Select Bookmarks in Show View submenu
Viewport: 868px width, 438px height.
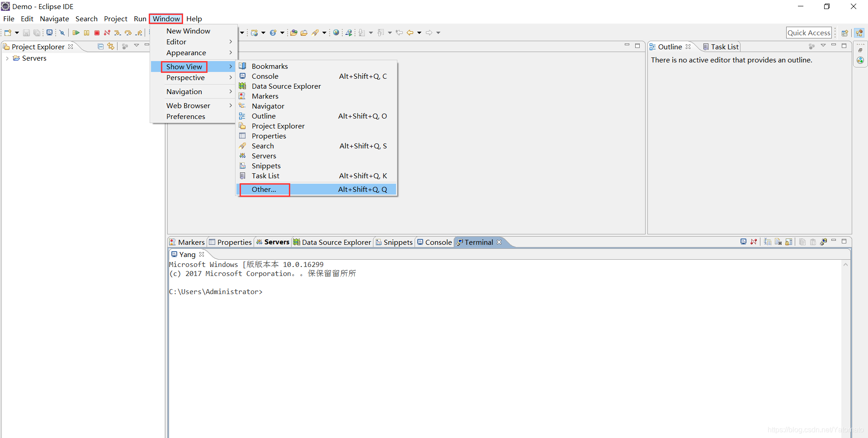point(316,66)
